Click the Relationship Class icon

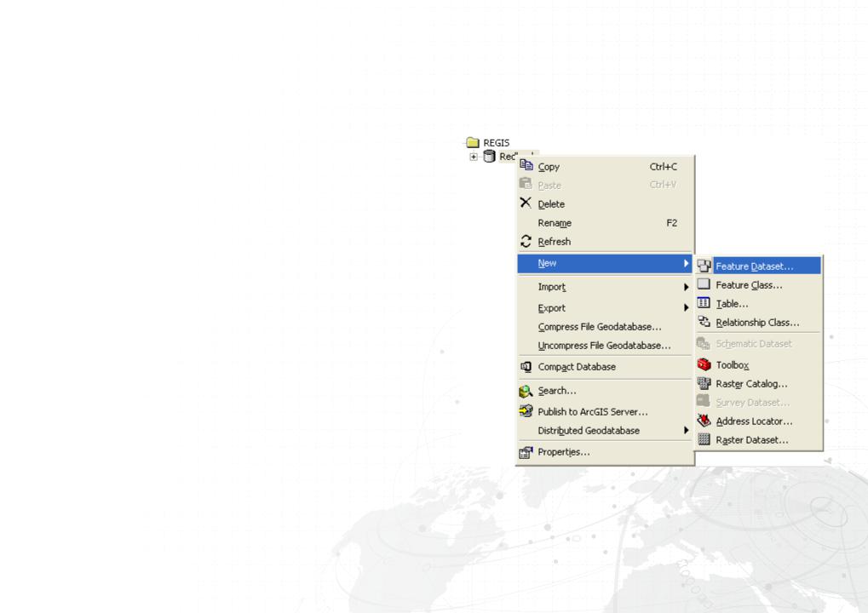(x=704, y=322)
